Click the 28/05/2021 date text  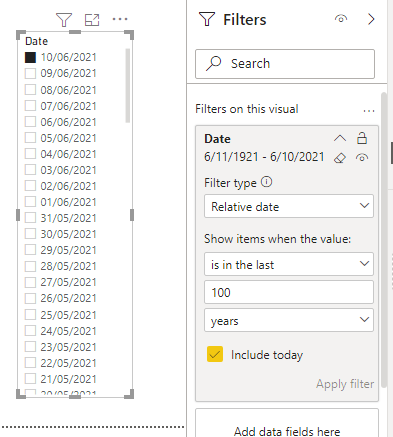(68, 266)
